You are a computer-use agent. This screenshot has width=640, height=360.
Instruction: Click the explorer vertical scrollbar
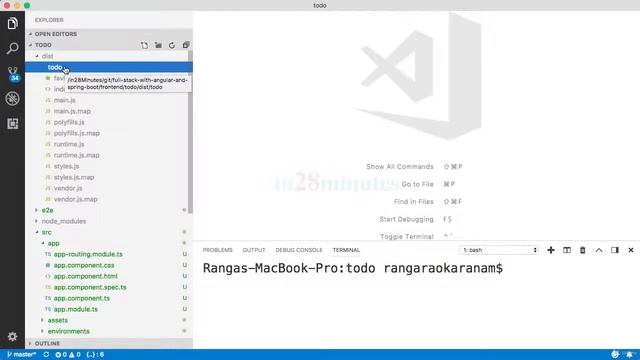click(190, 133)
